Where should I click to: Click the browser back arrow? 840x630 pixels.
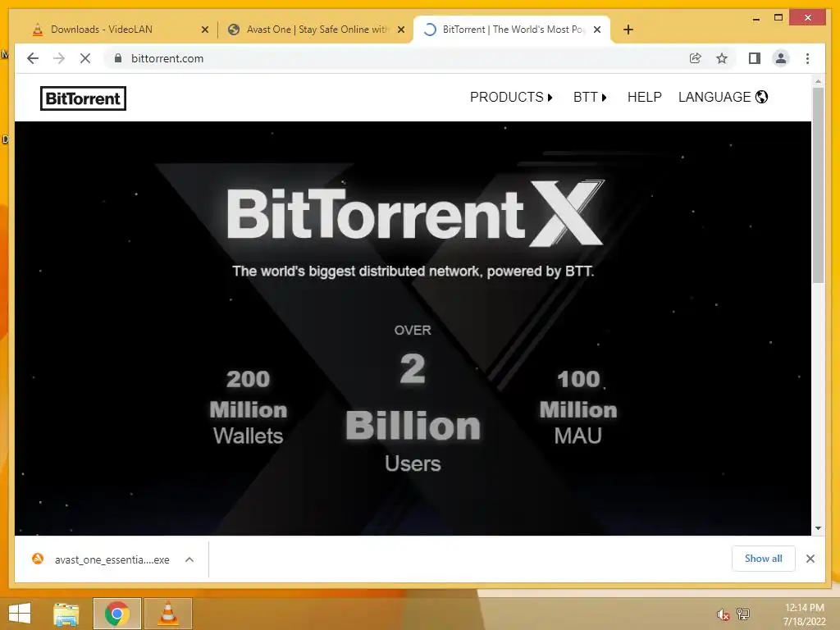pyautogui.click(x=33, y=58)
